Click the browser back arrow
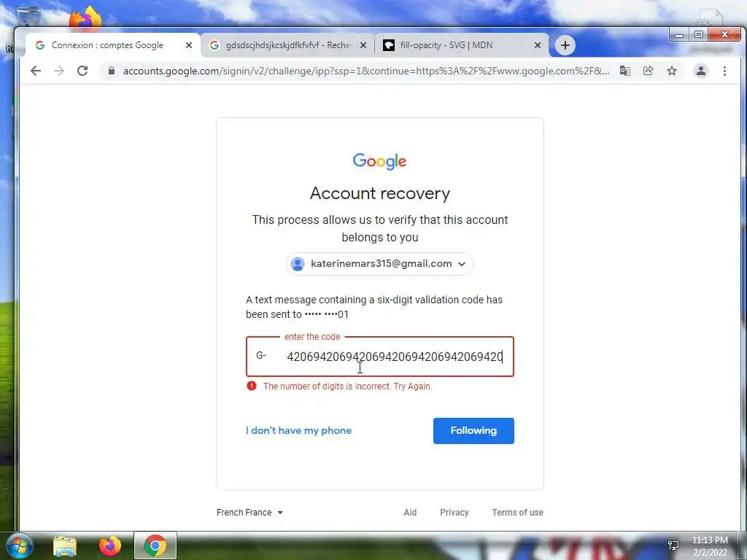 click(x=36, y=71)
